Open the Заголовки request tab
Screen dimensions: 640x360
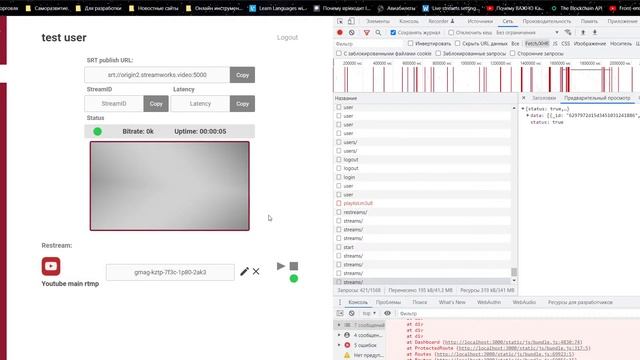pos(544,98)
